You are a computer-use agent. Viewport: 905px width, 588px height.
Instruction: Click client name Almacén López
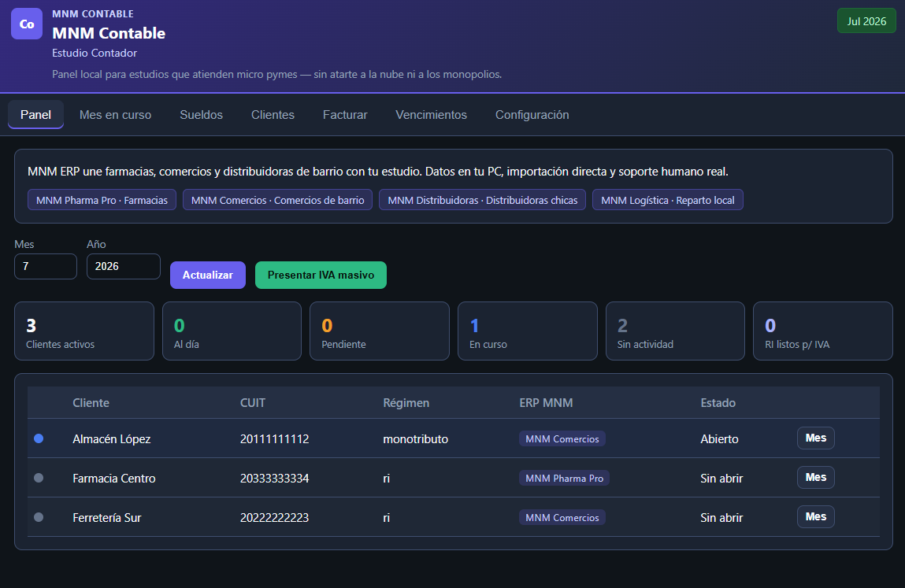coord(111,439)
